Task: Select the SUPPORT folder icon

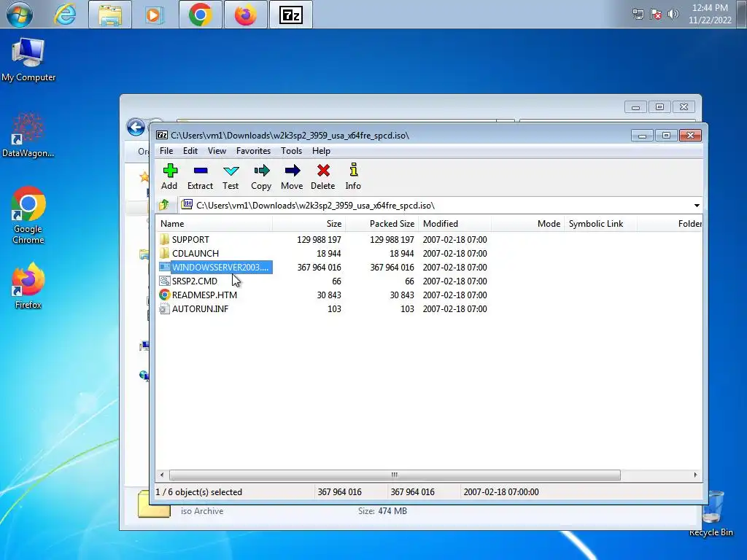Action: click(x=164, y=239)
